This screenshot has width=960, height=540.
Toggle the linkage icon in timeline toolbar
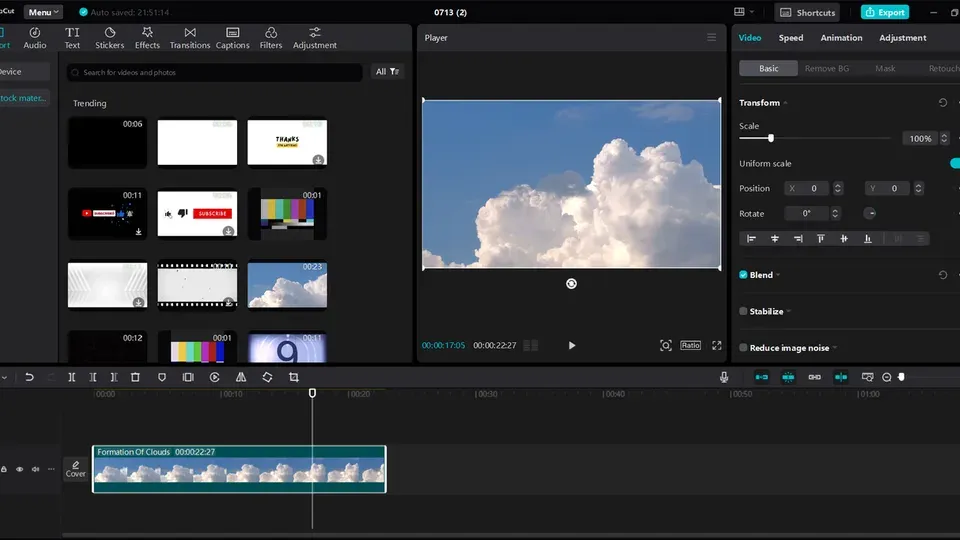click(x=814, y=377)
